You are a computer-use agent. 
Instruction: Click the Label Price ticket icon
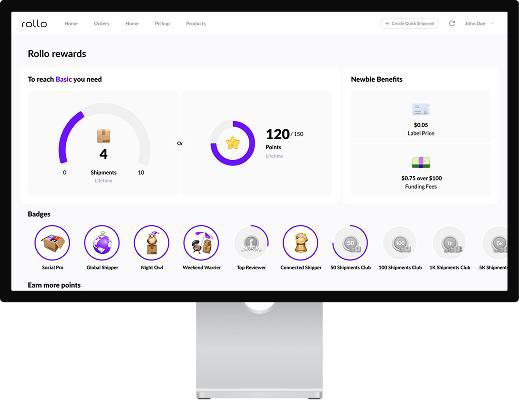tap(421, 109)
